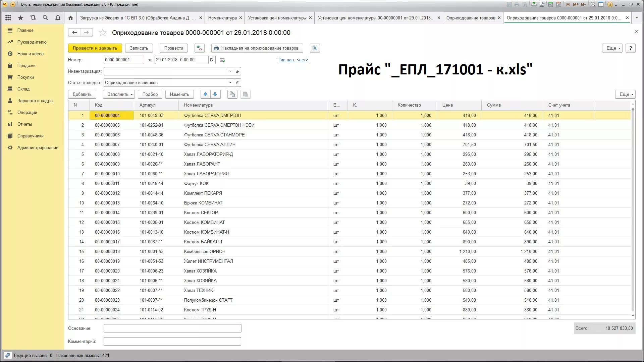Click Провести и закрыть button
644x362 pixels.
pos(95,48)
